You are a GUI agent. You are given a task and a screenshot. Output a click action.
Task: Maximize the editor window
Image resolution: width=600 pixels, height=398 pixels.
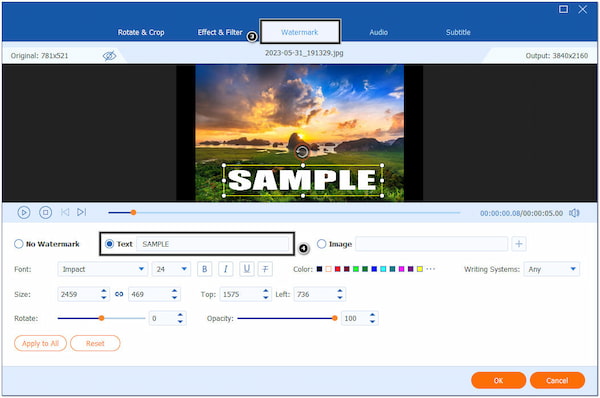[563, 9]
